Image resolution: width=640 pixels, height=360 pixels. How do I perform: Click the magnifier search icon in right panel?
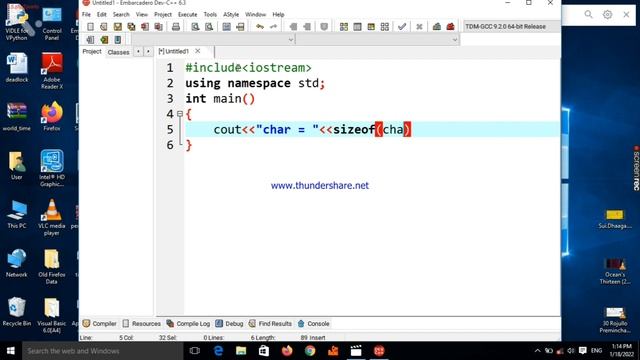point(588,15)
